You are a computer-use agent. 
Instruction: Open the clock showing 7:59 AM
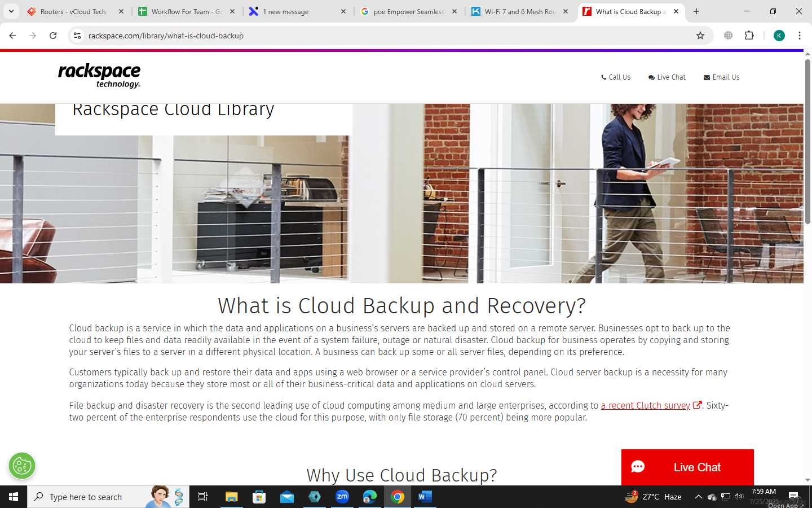coord(764,497)
